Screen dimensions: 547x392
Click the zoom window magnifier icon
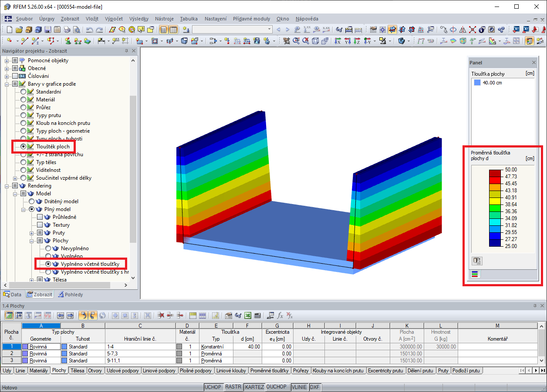point(296,40)
